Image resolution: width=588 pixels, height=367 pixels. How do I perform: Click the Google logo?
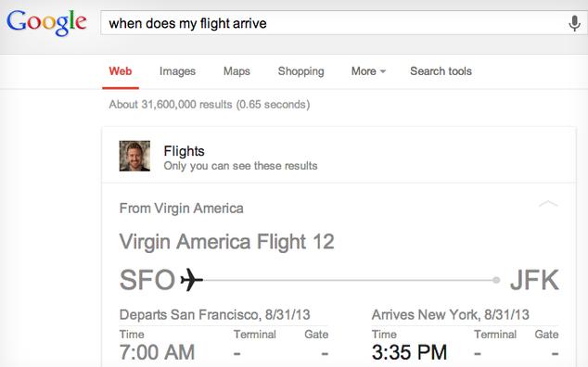[x=46, y=22]
